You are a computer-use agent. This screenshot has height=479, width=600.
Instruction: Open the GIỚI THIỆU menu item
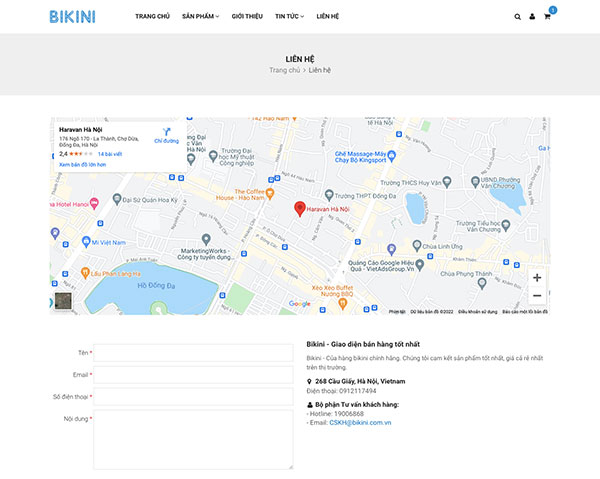(x=247, y=16)
